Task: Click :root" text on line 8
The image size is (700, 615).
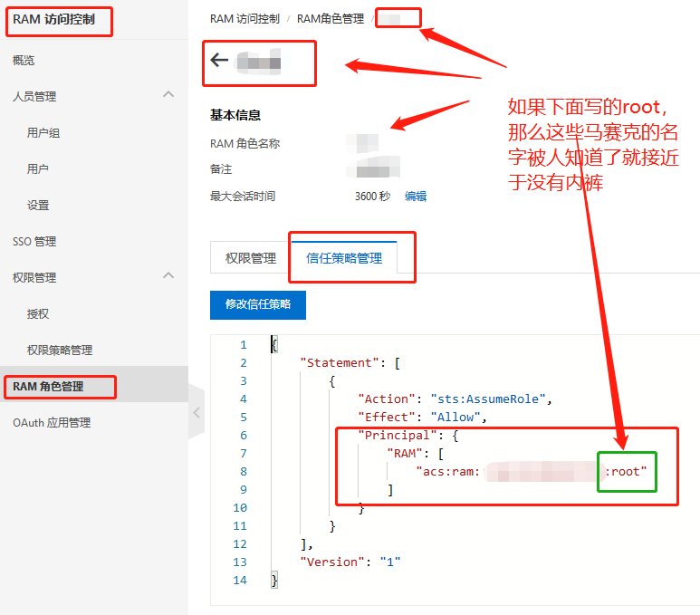Action: click(626, 472)
